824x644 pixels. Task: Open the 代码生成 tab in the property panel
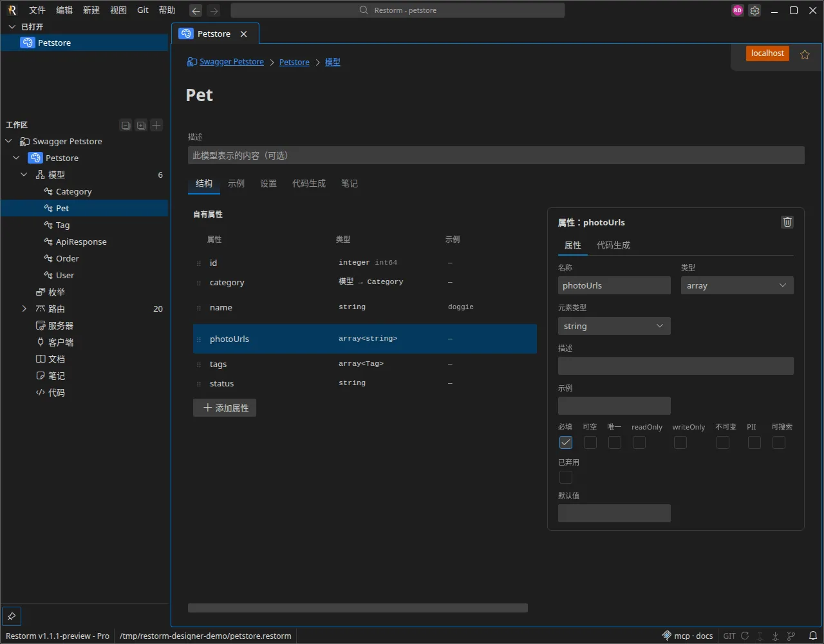[613, 245]
